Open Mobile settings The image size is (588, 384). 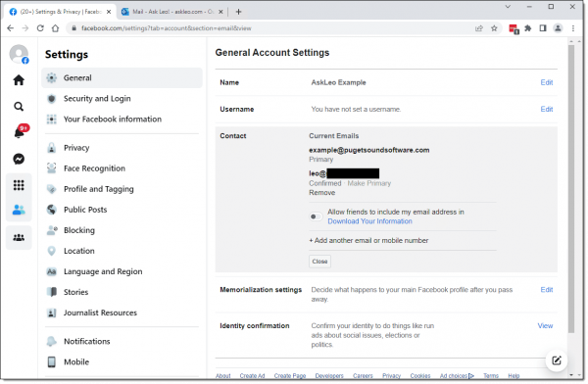click(x=122, y=361)
